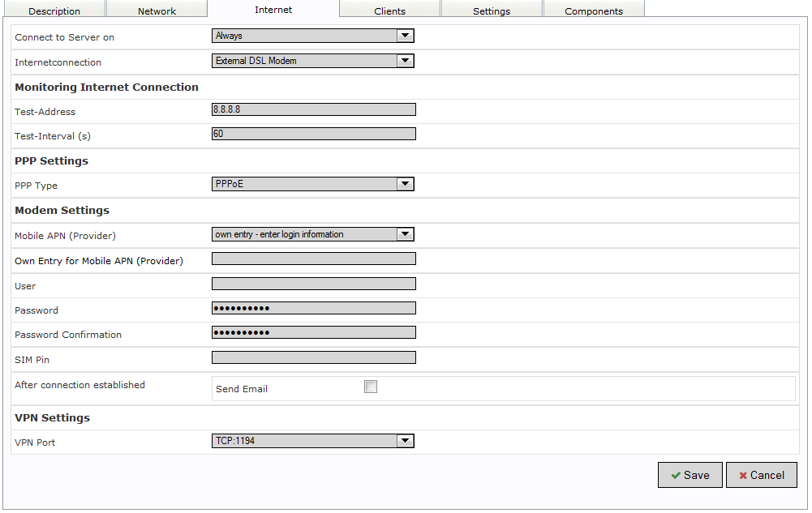Focus the Own Entry for Mobile APN field
The height and width of the screenshot is (513, 812).
(313, 259)
